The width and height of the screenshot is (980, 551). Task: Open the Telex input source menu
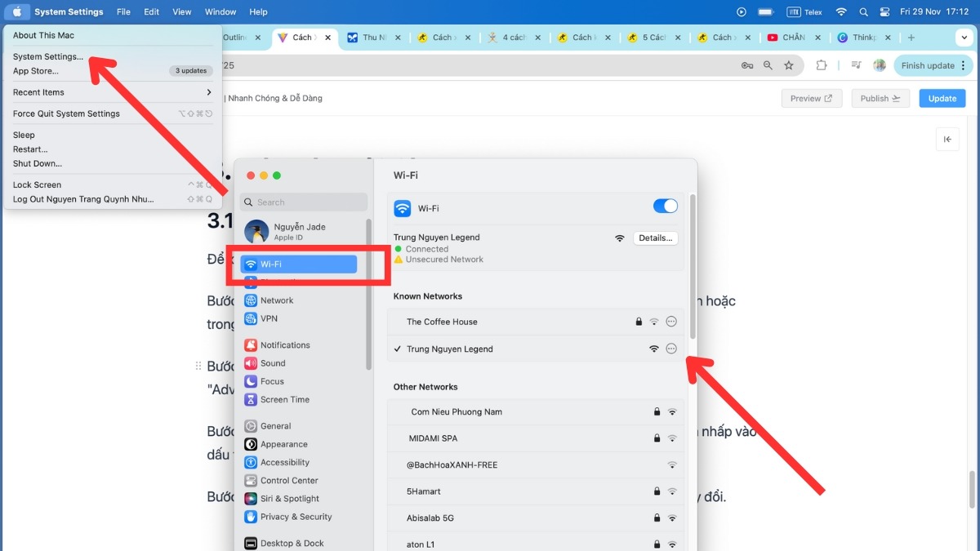804,12
